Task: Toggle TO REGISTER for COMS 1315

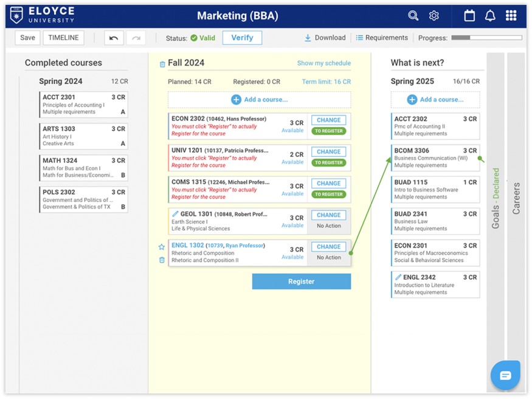Action: [328, 195]
